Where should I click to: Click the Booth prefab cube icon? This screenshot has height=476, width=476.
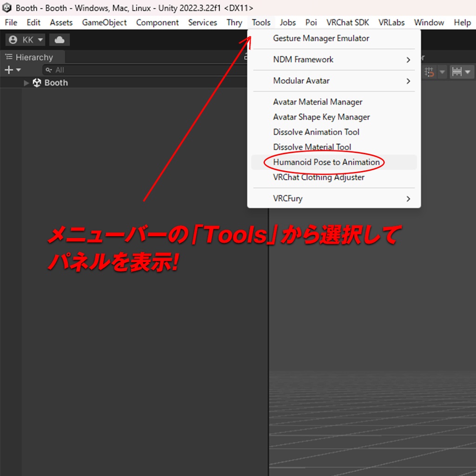coord(37,83)
